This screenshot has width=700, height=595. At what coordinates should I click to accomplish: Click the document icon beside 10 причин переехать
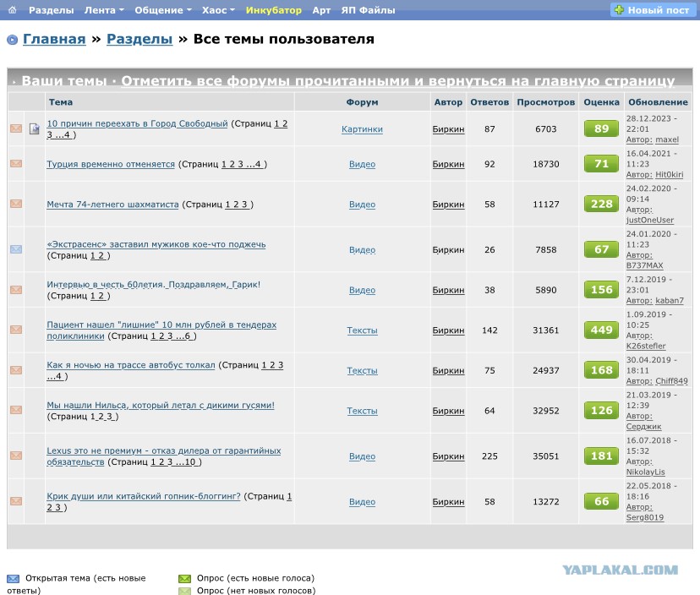click(35, 129)
